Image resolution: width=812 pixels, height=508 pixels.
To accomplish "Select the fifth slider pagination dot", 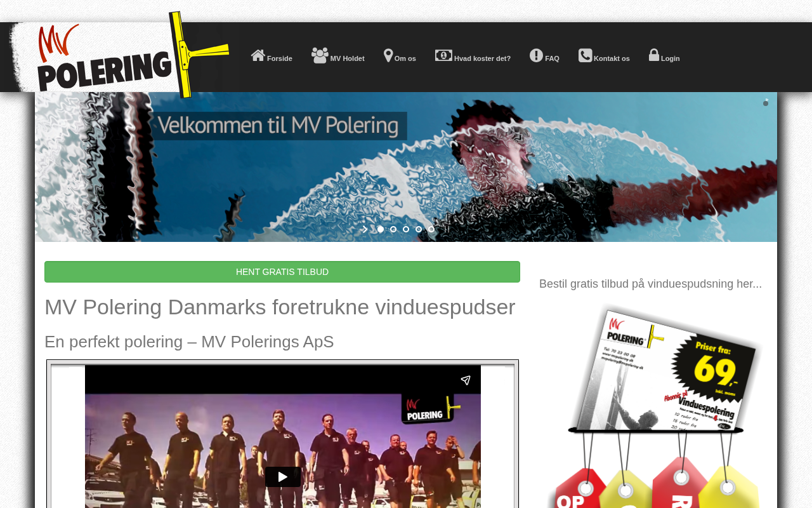I will [431, 229].
